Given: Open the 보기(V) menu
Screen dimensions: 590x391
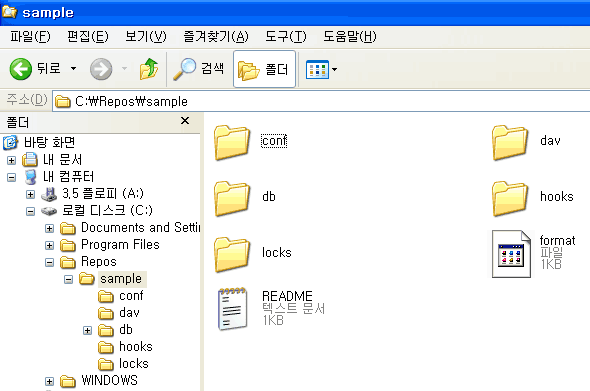Looking at the screenshot, I should point(146,37).
